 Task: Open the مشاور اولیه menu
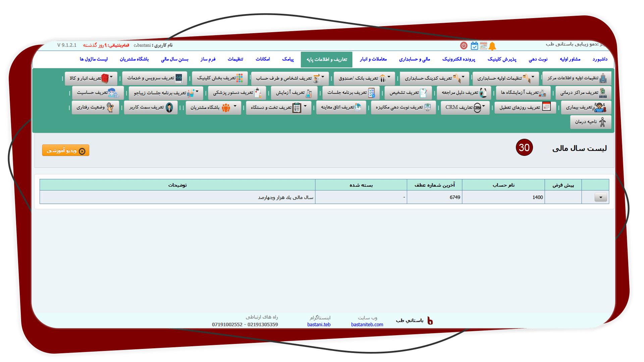(x=570, y=59)
